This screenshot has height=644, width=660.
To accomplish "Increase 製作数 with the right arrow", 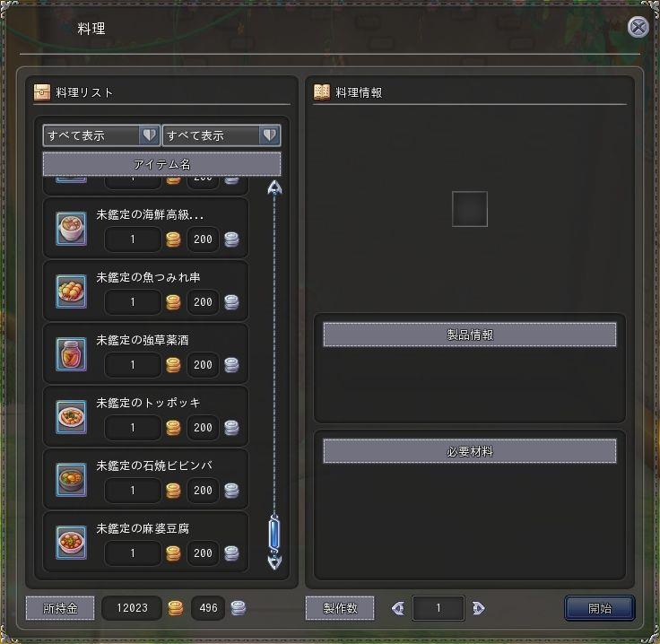I will (479, 608).
